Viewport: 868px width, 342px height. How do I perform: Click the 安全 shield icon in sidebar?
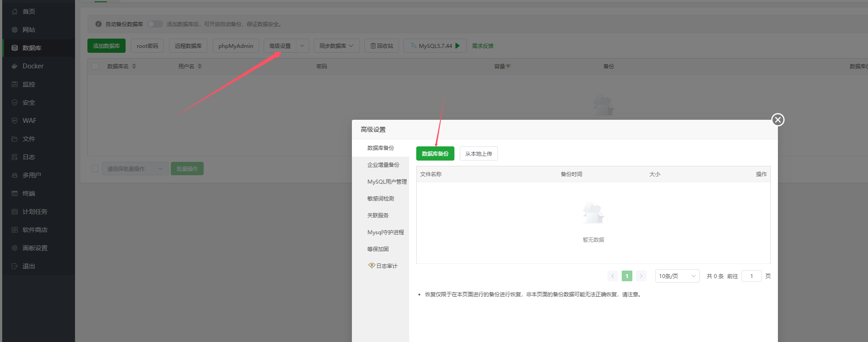tap(15, 102)
